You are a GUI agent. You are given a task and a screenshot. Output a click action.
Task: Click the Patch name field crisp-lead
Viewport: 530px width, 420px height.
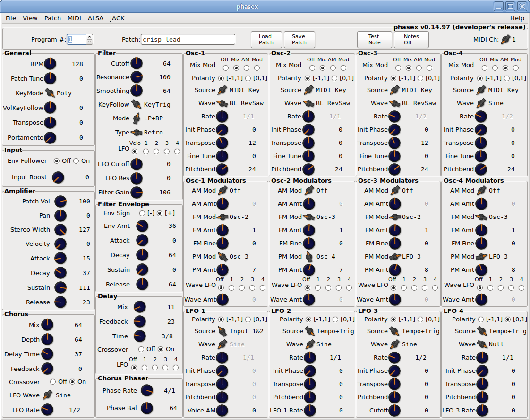coord(188,40)
